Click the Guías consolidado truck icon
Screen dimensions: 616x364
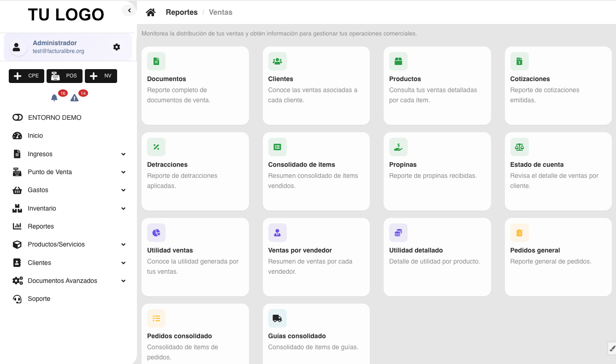[277, 318]
